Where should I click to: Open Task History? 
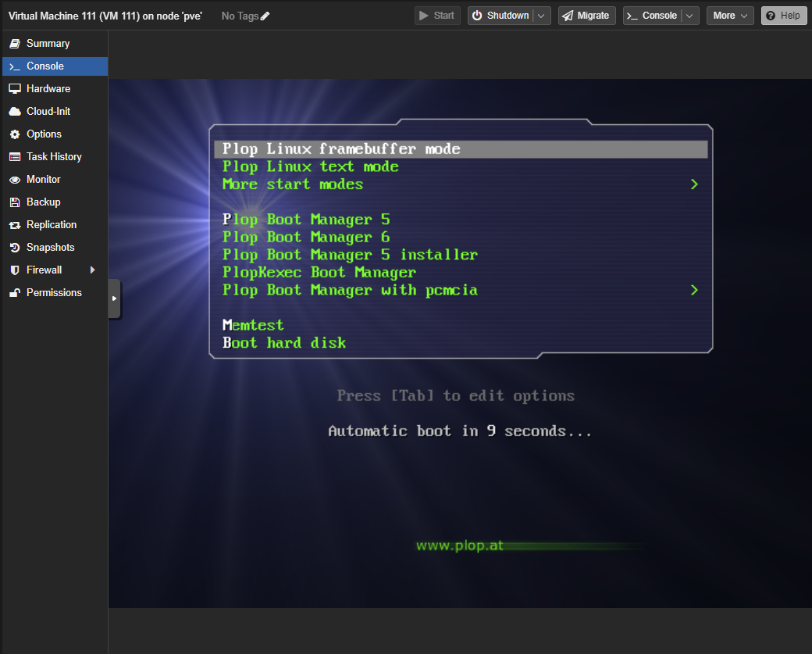coord(54,156)
